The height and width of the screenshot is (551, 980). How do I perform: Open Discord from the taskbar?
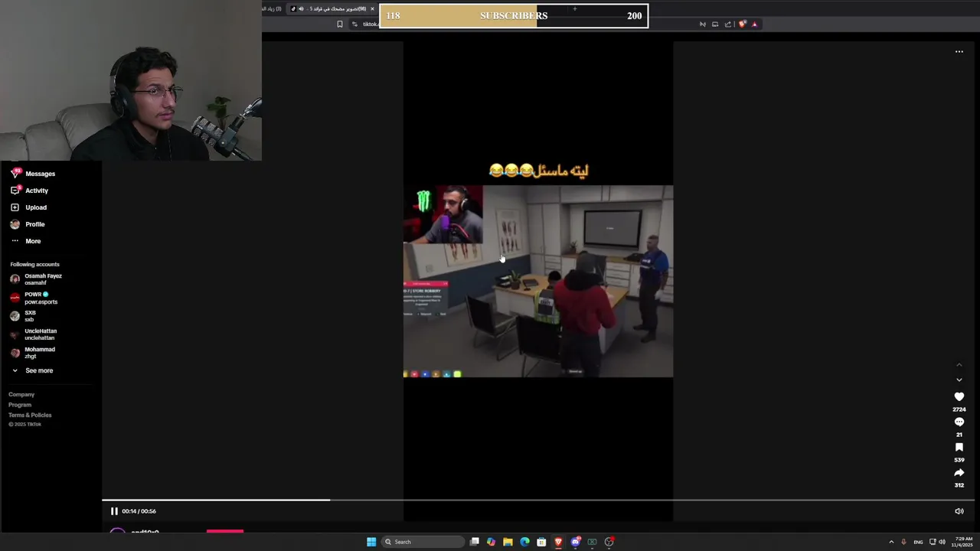575,542
